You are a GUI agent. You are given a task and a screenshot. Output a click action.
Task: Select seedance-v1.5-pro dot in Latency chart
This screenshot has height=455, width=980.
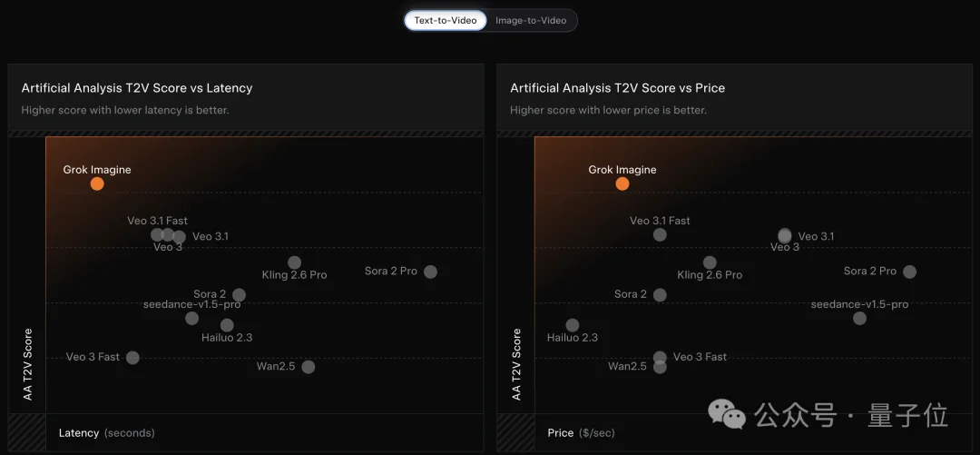point(191,318)
